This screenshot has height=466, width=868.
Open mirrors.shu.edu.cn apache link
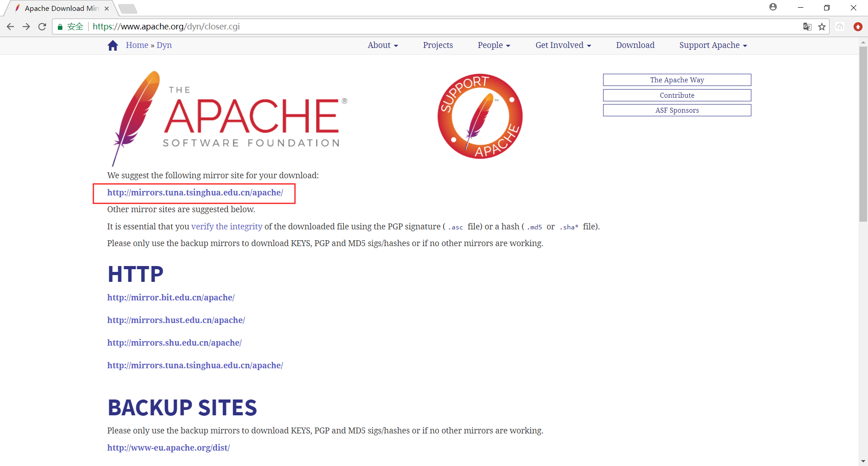[x=175, y=343]
